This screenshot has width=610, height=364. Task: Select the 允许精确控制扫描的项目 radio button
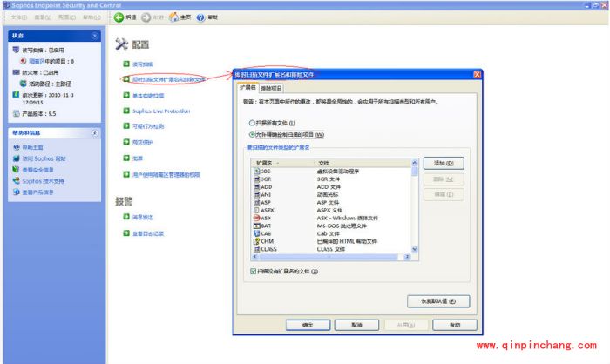252,135
